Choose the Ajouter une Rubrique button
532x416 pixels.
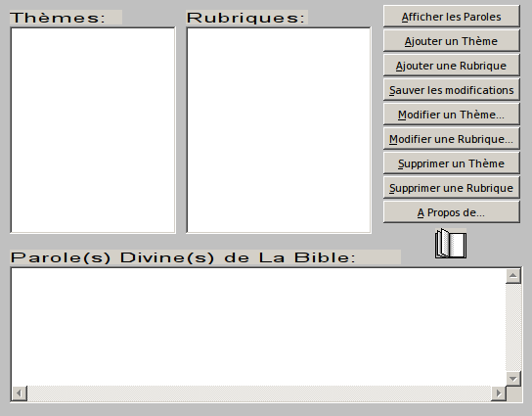point(451,66)
